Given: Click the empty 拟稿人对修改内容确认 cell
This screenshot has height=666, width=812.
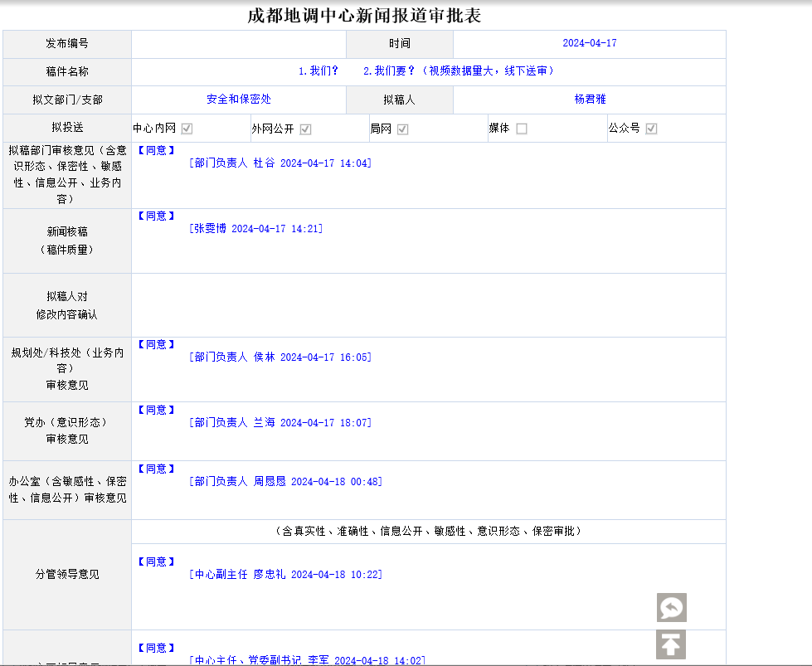Looking at the screenshot, I should [x=428, y=305].
